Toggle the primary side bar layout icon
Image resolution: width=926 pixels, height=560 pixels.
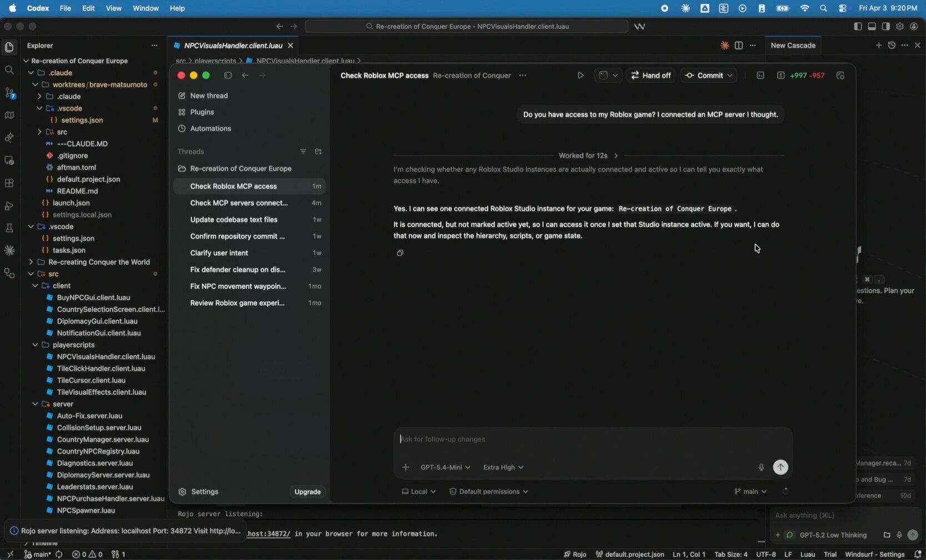coord(858,27)
